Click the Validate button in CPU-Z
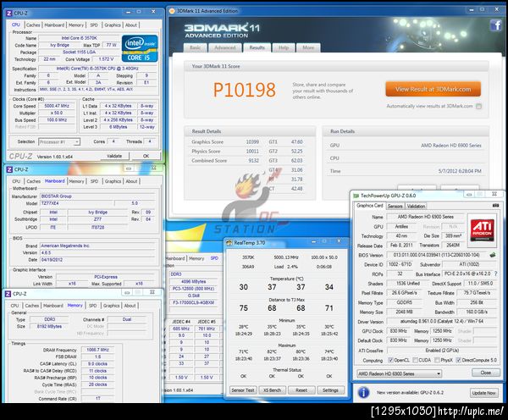508x420 pixels. coord(114,156)
